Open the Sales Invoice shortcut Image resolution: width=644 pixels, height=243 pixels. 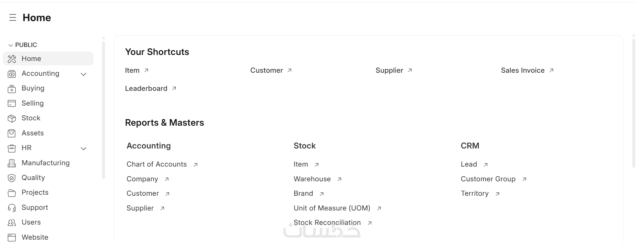click(x=523, y=70)
